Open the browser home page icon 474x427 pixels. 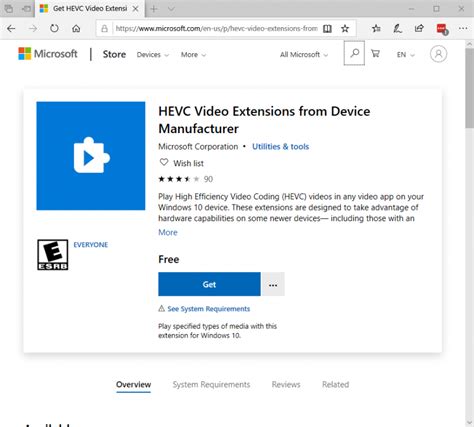pyautogui.click(x=76, y=29)
